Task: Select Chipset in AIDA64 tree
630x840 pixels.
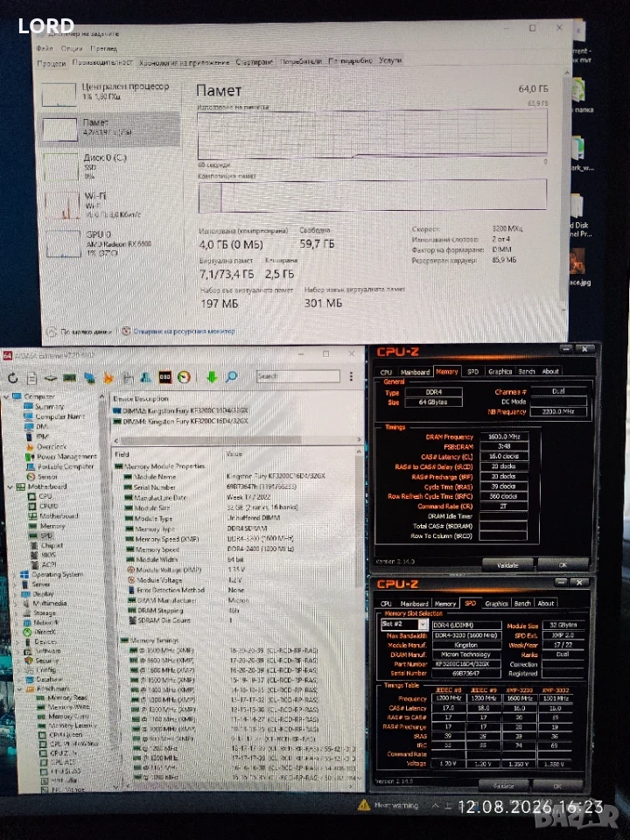Action: pyautogui.click(x=52, y=545)
